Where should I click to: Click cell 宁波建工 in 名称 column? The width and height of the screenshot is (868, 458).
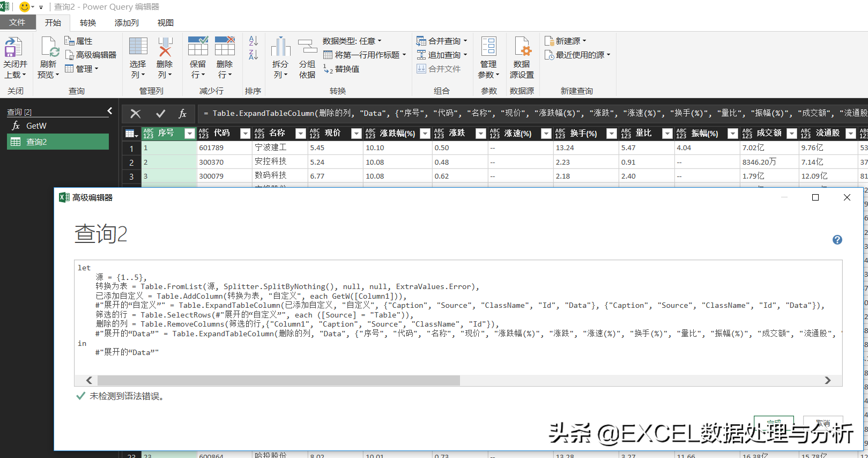click(x=280, y=147)
